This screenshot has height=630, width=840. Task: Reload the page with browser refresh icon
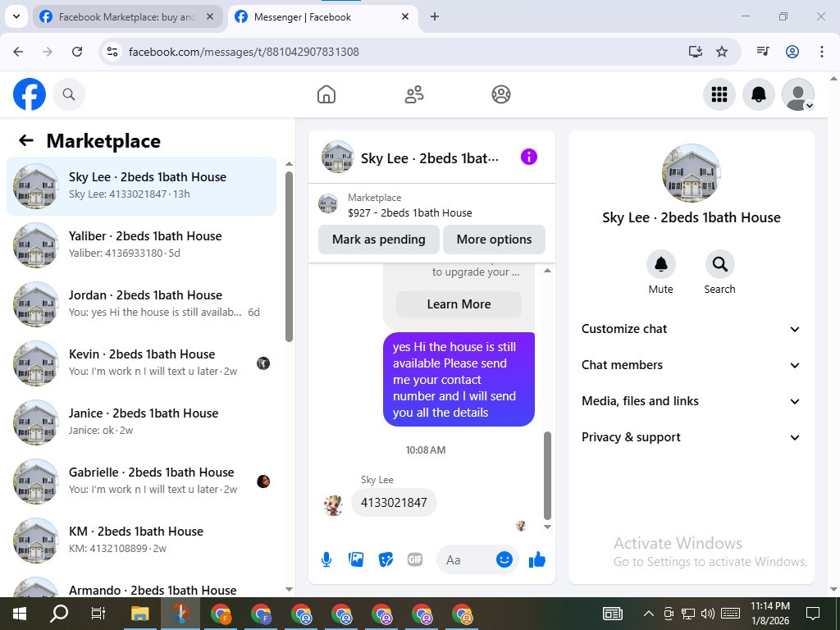point(77,52)
